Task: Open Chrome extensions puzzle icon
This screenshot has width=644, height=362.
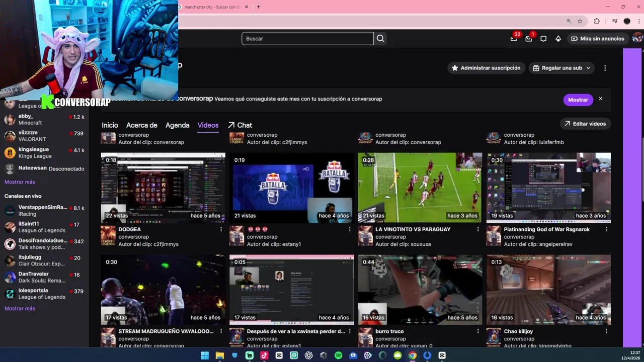Action: coord(597,21)
